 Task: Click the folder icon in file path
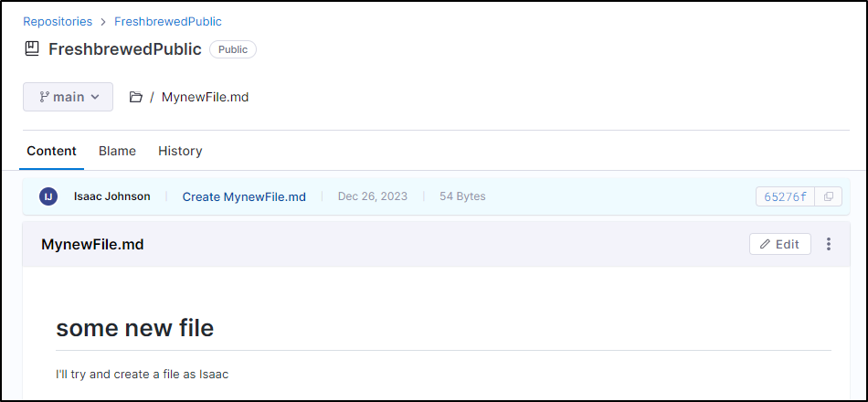[x=135, y=98]
